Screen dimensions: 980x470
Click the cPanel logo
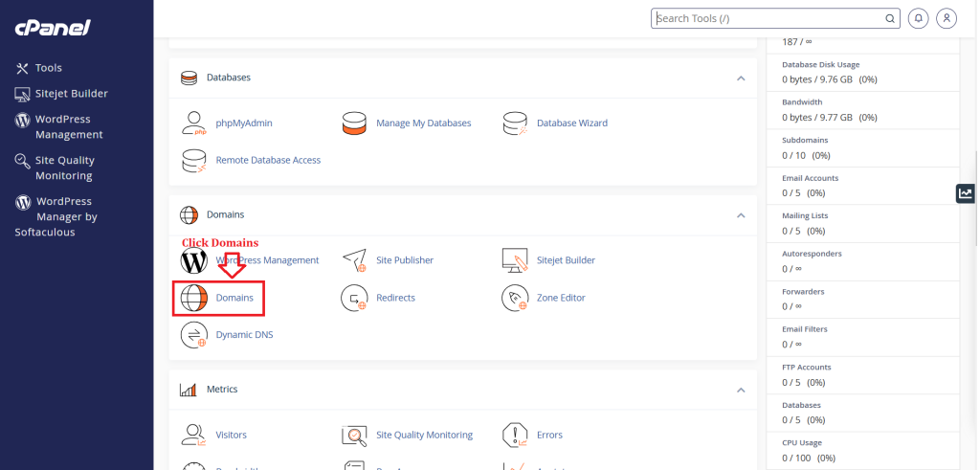pyautogui.click(x=54, y=28)
